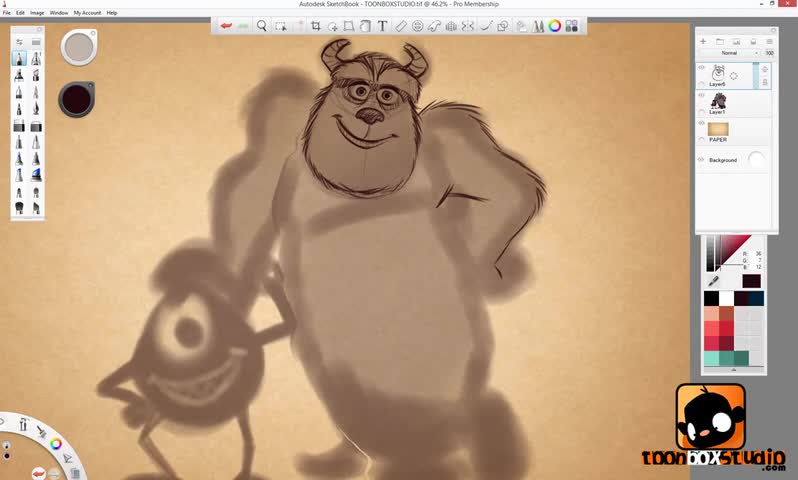Add a layer group folder
The image size is (798, 480).
720,41
